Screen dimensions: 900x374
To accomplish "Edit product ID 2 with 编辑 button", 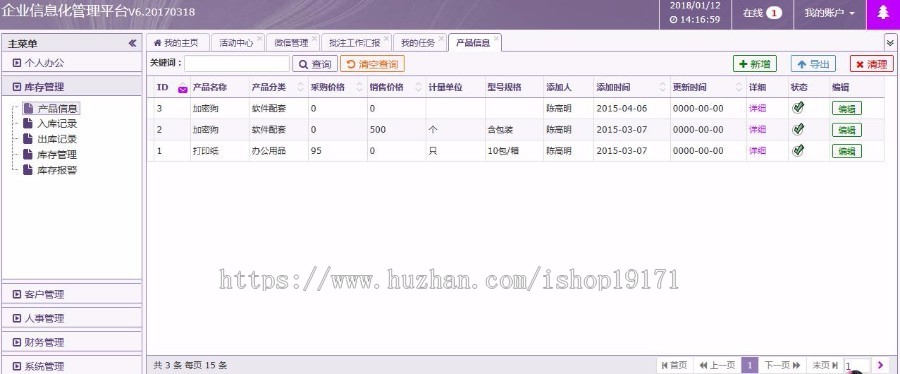I will pos(847,130).
